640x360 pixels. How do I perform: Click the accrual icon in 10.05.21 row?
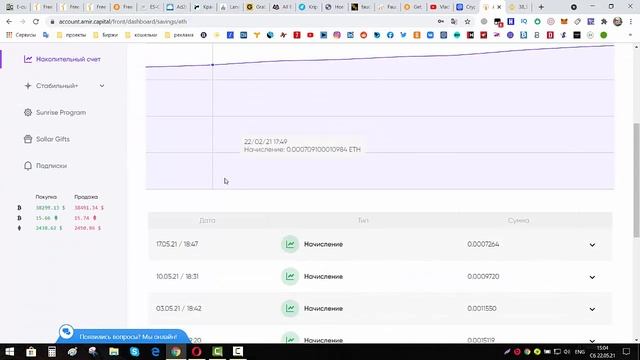[290, 276]
